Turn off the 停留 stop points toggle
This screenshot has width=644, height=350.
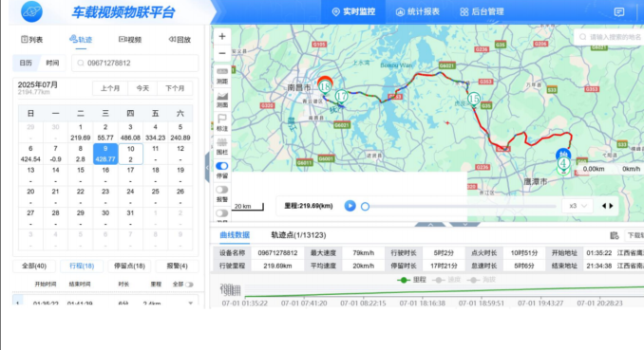click(221, 166)
